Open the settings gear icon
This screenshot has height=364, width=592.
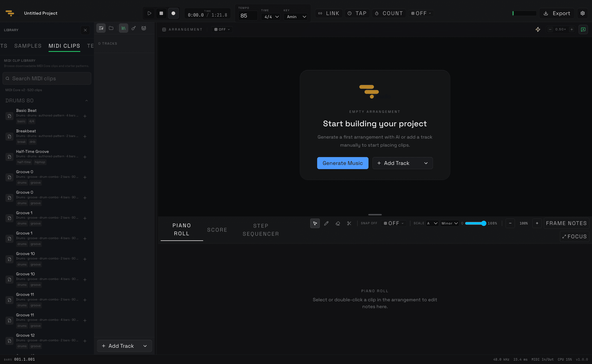(583, 13)
